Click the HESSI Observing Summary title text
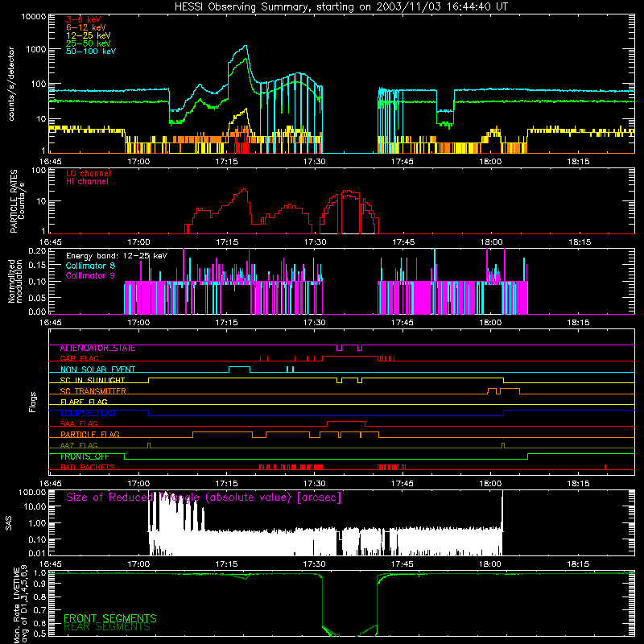This screenshot has height=644, width=644. point(341,7)
